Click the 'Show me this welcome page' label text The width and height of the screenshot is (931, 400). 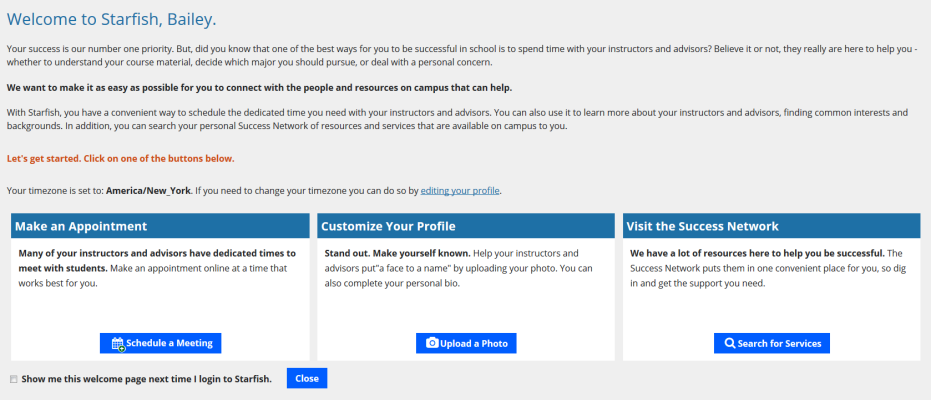[x=147, y=379]
